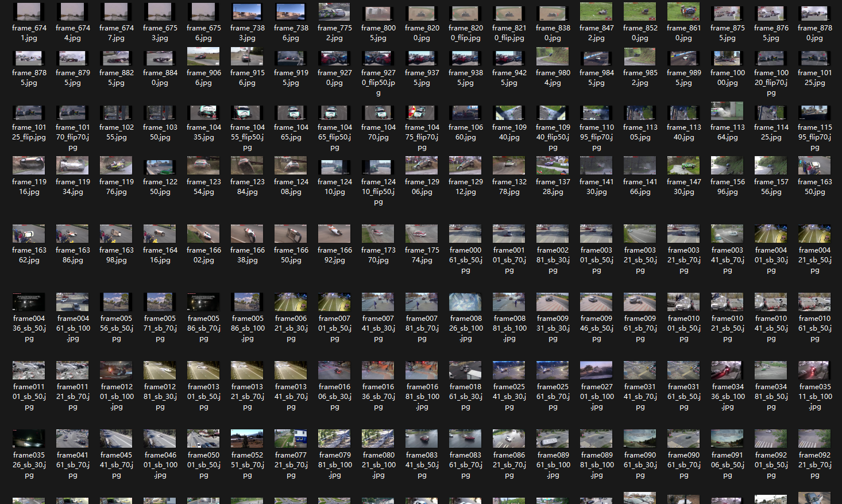The image size is (842, 504).
Task: Click the file name frame_16416.jpg
Action: click(x=160, y=255)
